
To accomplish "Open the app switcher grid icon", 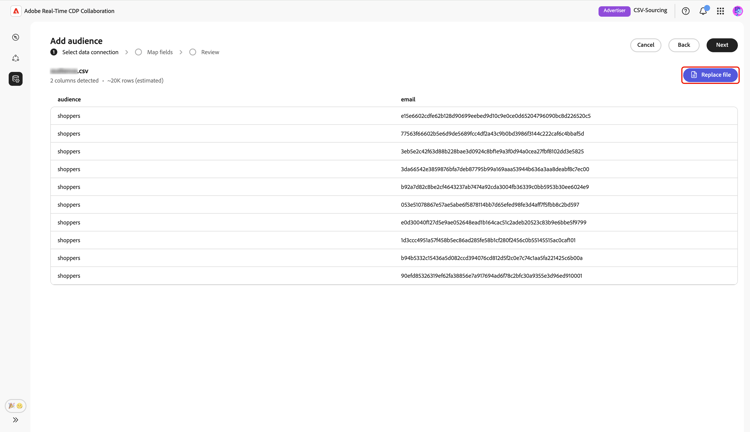I will click(720, 11).
